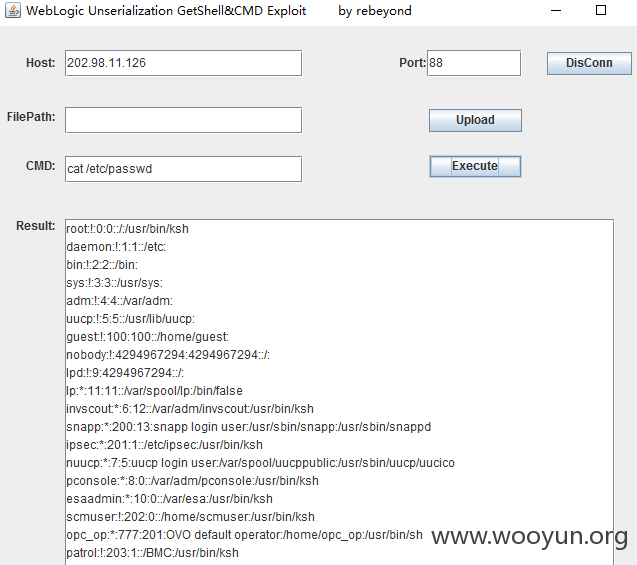
Task: Focus the Port input field
Action: click(x=474, y=63)
